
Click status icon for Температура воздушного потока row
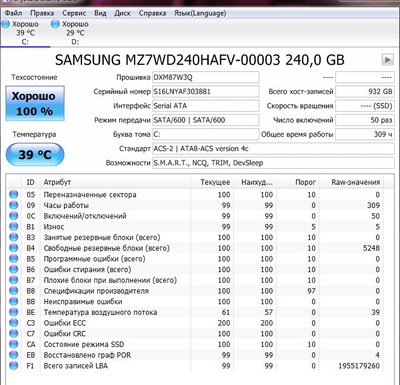point(14,312)
